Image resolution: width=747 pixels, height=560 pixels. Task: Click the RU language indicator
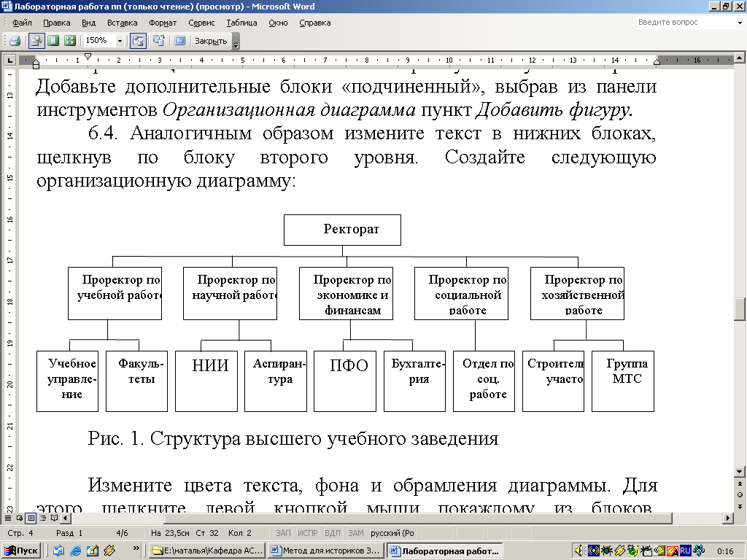pyautogui.click(x=685, y=551)
